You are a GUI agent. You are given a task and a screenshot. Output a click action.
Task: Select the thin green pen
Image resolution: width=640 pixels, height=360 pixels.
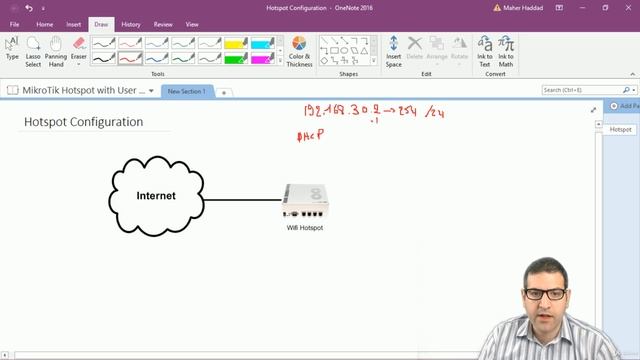[x=183, y=43]
